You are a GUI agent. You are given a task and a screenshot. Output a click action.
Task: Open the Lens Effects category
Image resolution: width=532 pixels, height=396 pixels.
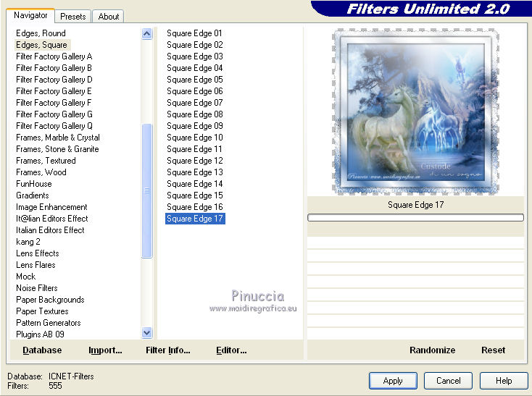(37, 253)
